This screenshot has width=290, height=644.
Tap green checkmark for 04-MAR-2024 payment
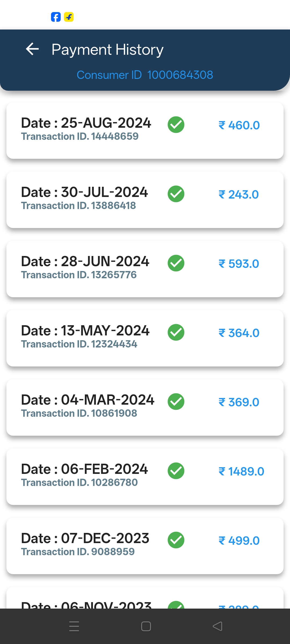(x=176, y=402)
